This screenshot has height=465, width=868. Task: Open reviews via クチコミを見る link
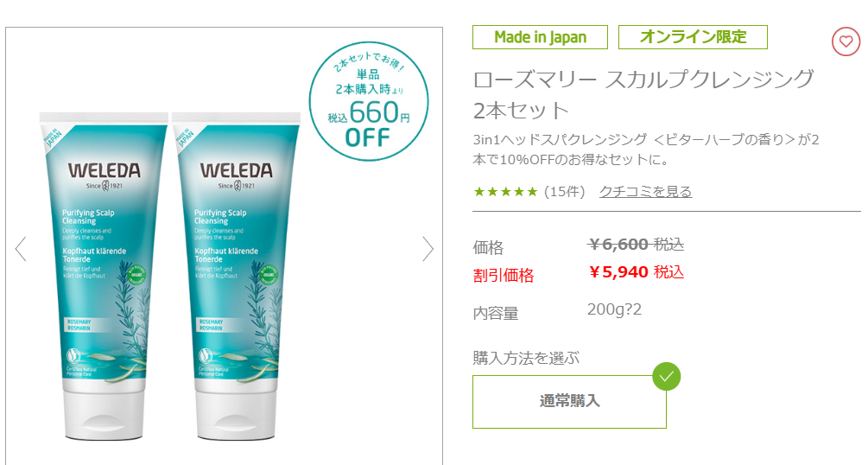(645, 192)
